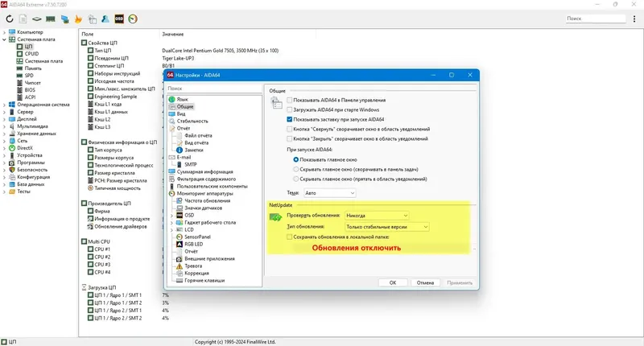Expand Хранение данных node in main tree
Image resolution: width=644 pixels, height=346 pixels.
(4, 134)
